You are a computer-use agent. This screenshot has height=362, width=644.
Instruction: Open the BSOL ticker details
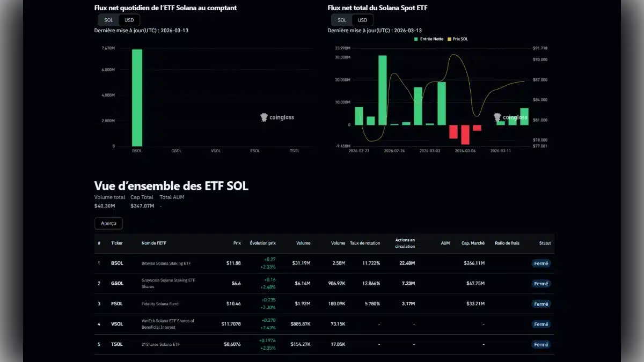116,263
